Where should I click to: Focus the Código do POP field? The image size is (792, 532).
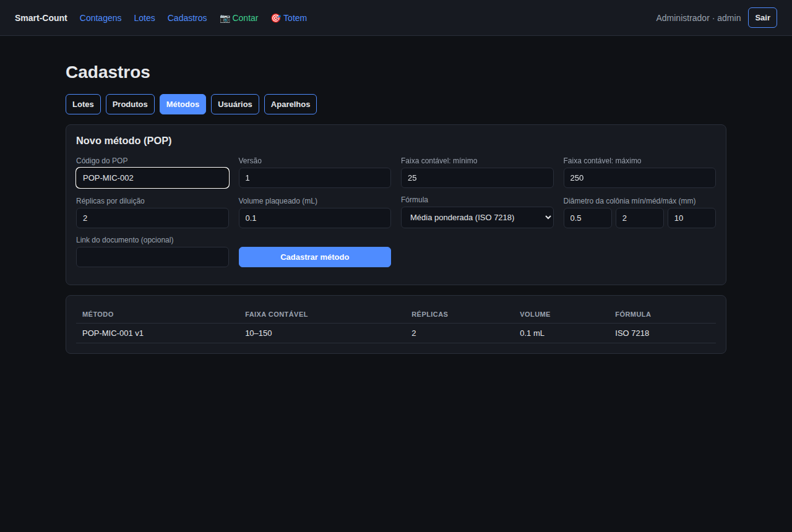[152, 178]
